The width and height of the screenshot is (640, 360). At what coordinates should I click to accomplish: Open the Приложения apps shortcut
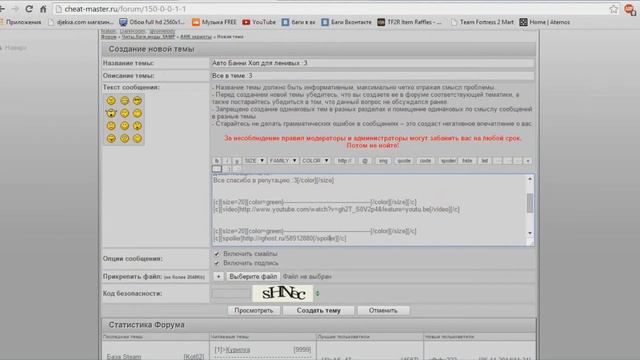[20, 22]
